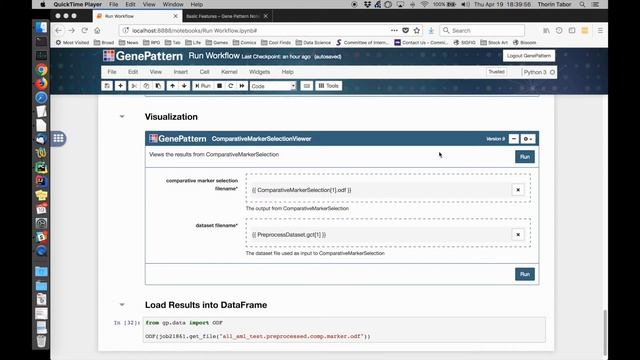Restart the kernel using the circular arrow icon
This screenshot has width=640, height=360.
(x=231, y=86)
